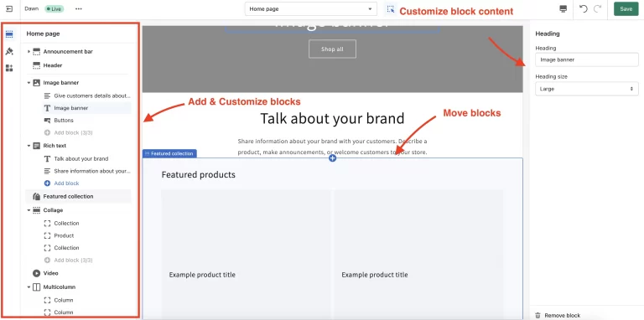The width and height of the screenshot is (644, 320).
Task: Click blue plus to add section above Featured collection
Action: click(332, 158)
